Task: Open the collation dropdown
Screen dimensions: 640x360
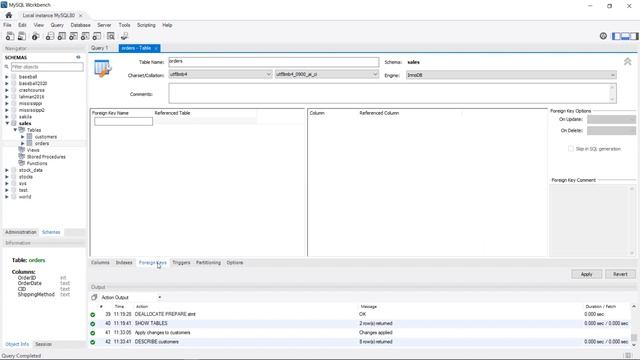Action: pos(327,75)
